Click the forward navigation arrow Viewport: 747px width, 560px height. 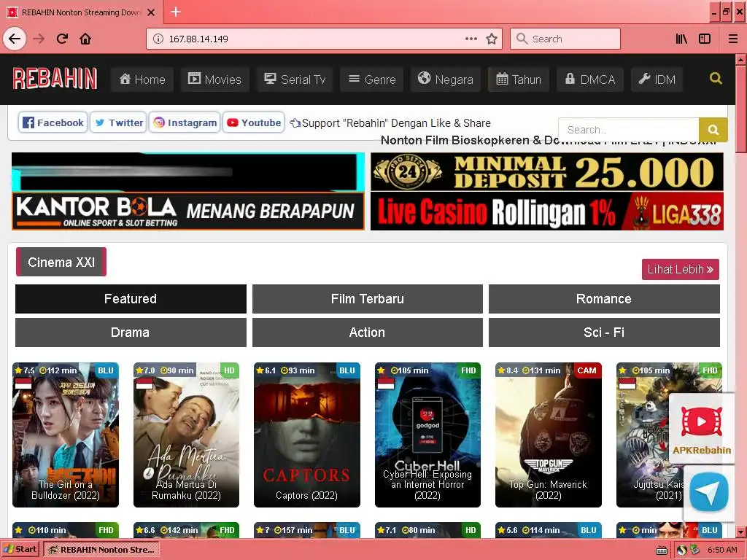(39, 39)
